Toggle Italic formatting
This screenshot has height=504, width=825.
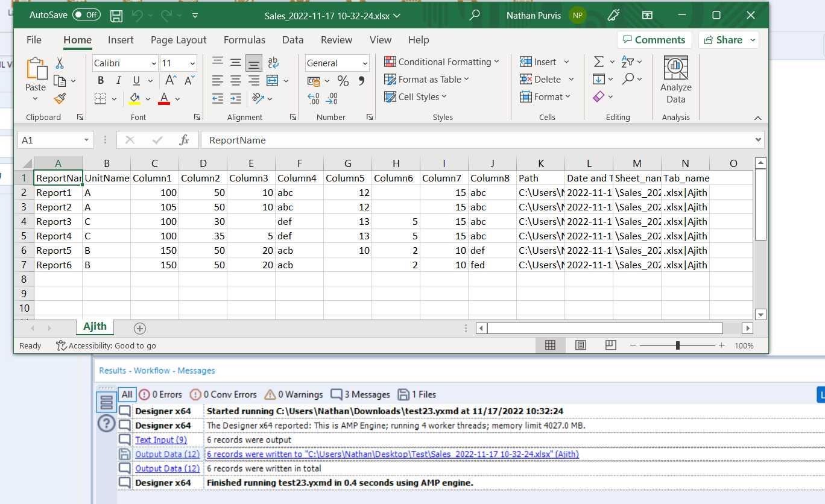[x=118, y=81]
